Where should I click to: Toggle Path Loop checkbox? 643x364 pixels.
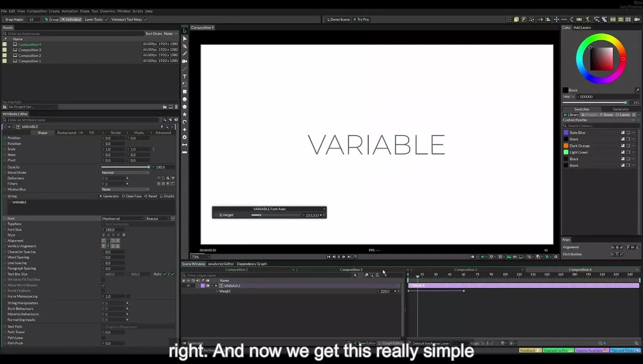[x=103, y=338]
